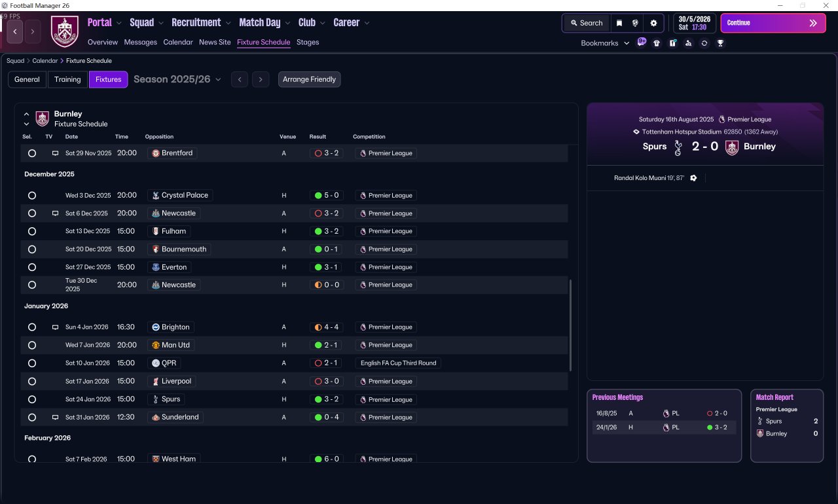This screenshot has height=504, width=838.
Task: Click the Burnley club crest in the header
Action: tap(65, 31)
